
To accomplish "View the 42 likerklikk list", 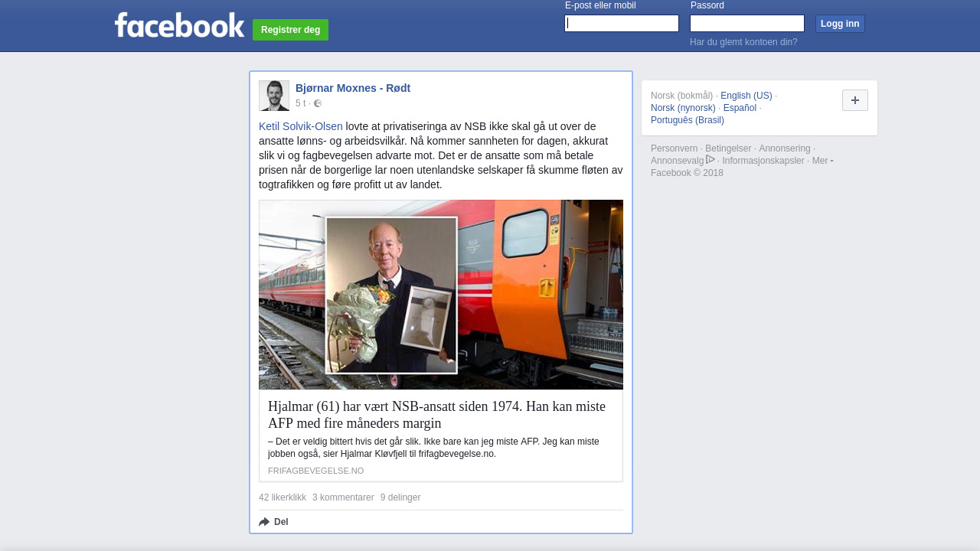I will 283,497.
